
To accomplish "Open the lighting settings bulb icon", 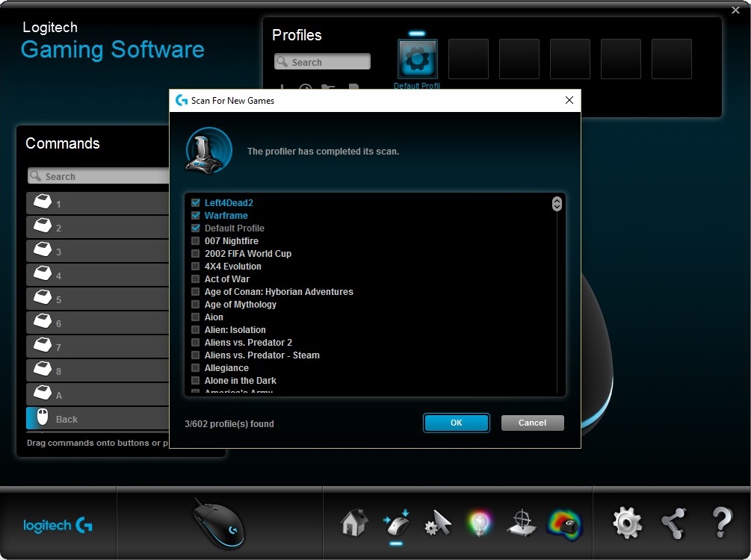I will 480,523.
